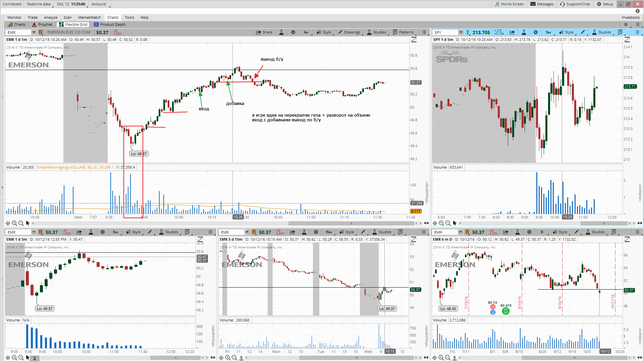Open Messages

pyautogui.click(x=542, y=4)
